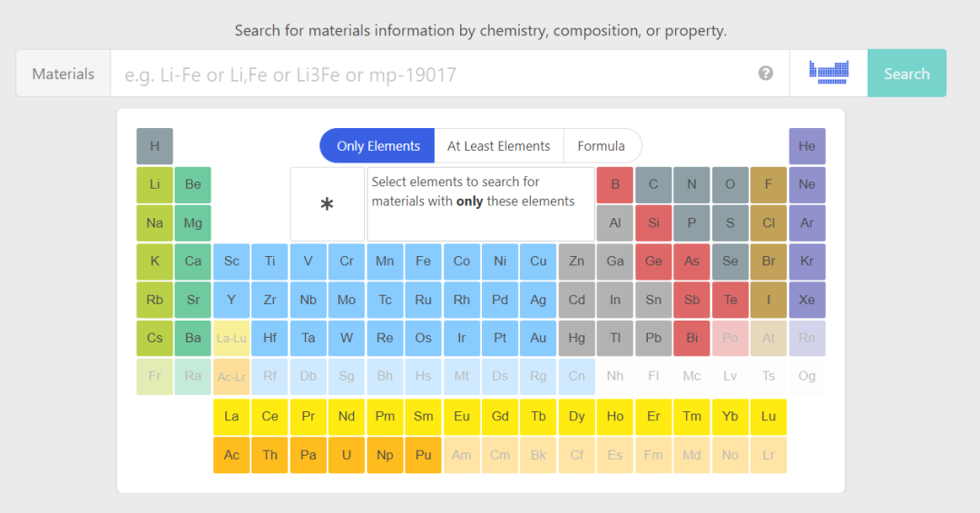This screenshot has height=513, width=980.
Task: Switch to At Least Elements mode
Action: (x=498, y=146)
